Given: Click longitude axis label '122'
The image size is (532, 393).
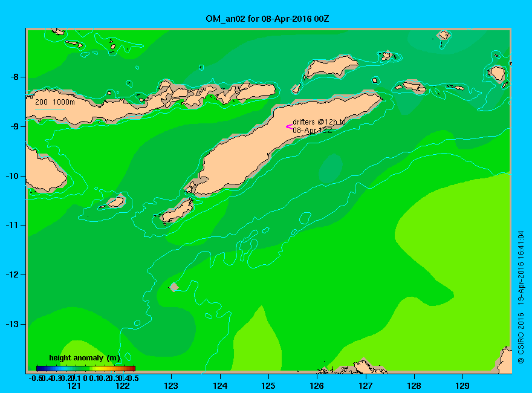Looking at the screenshot, I should 123,386.
